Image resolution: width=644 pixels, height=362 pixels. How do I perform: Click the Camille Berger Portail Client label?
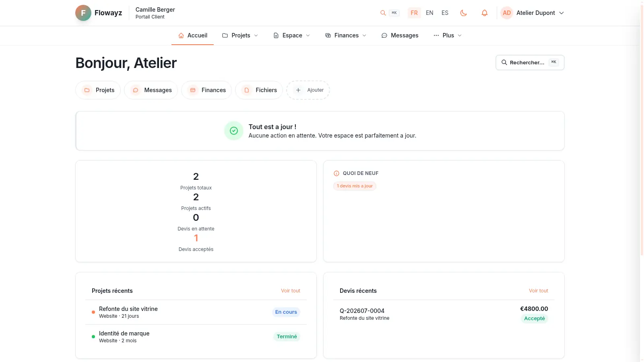155,13
